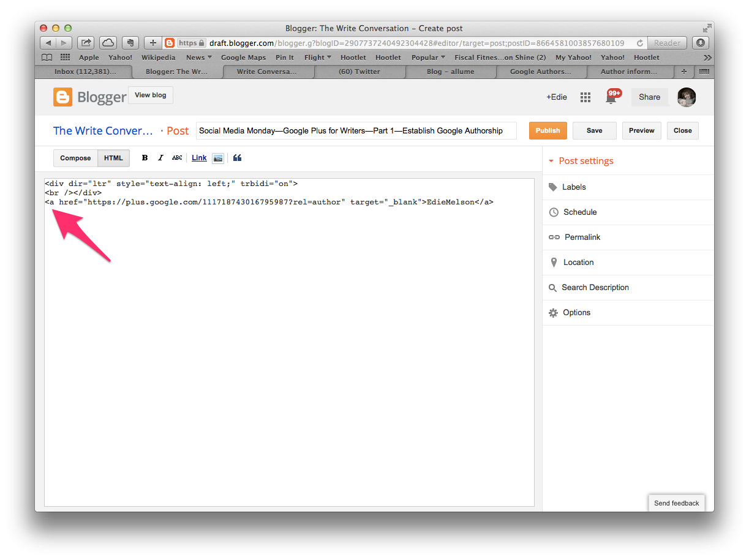Toggle the Safari Reader button

click(x=667, y=43)
